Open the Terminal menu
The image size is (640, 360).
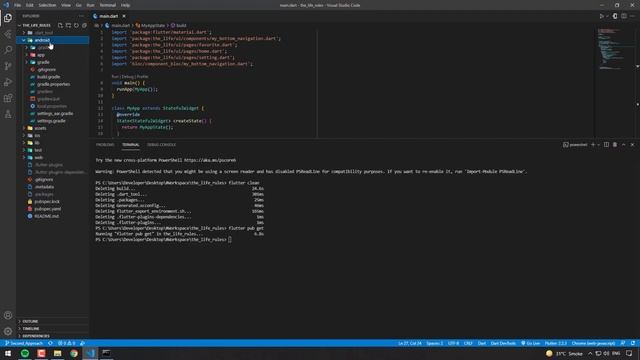click(108, 5)
